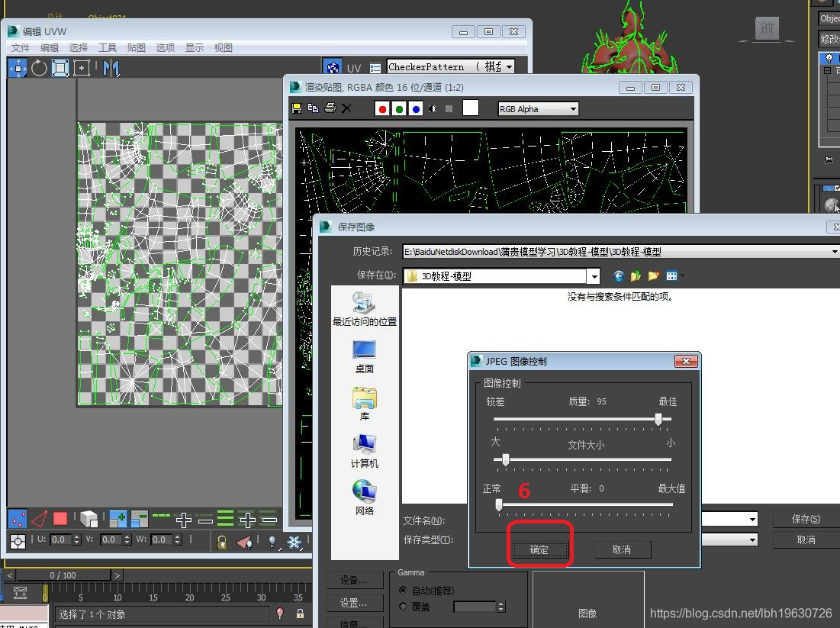Open the 选择 menu in Edit UVW

tap(79, 47)
